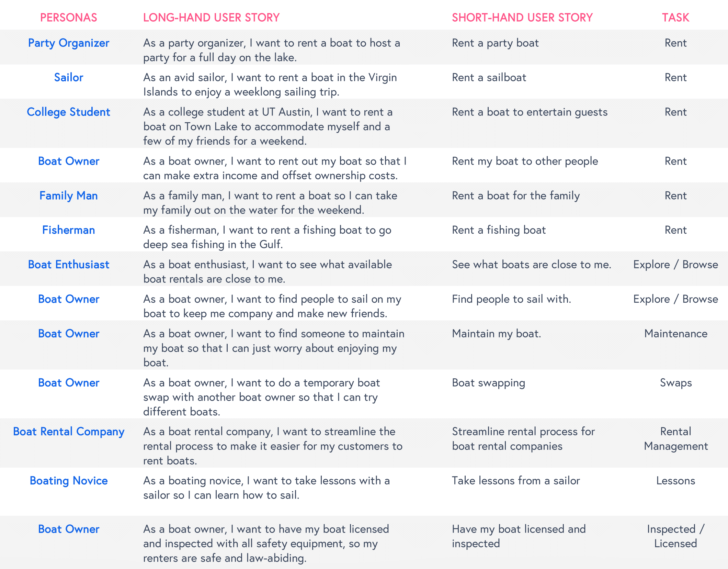Select the "Rent a sailboat" short-hand story
Screen dimensions: 728x569
coord(489,78)
